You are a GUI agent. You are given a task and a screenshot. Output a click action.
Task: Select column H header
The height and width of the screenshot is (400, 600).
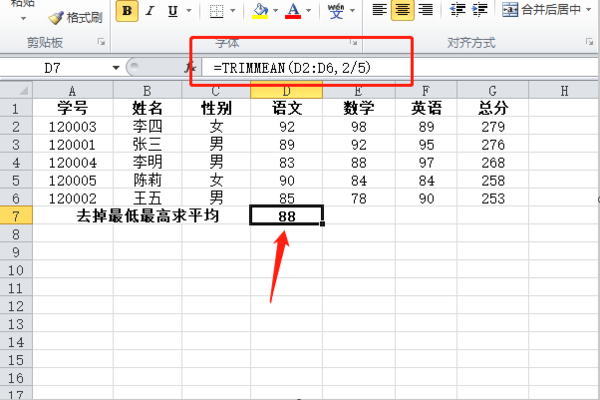coord(564,91)
